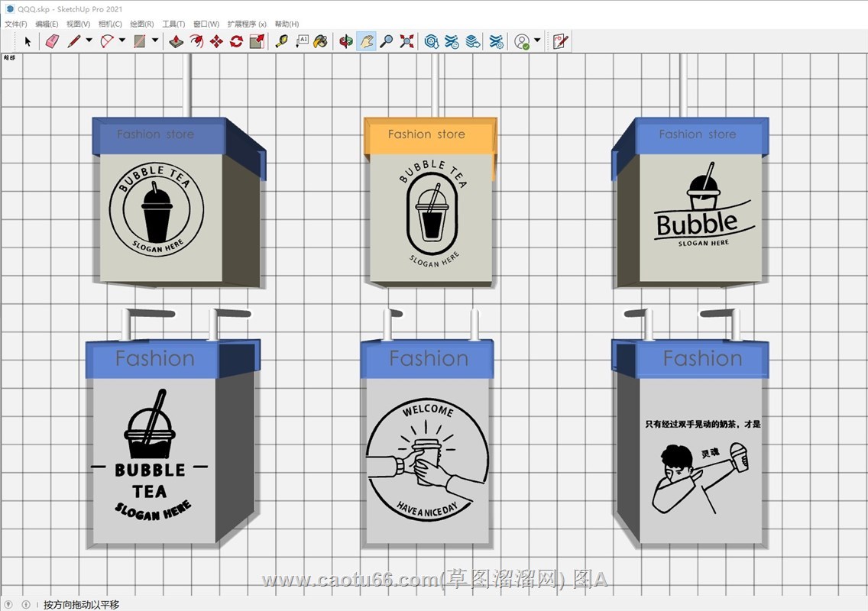Click the geolocation status bar icon
The image size is (868, 611).
tap(9, 604)
